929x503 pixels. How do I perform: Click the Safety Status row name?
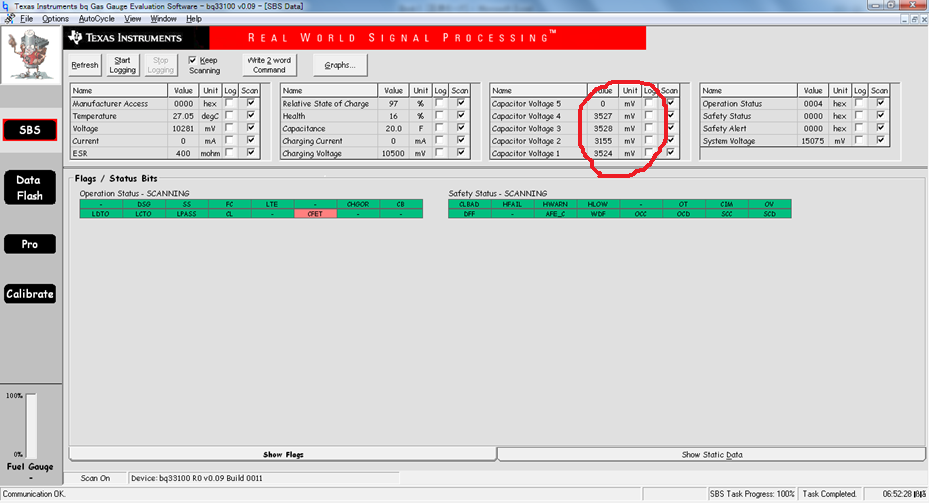tap(727, 116)
